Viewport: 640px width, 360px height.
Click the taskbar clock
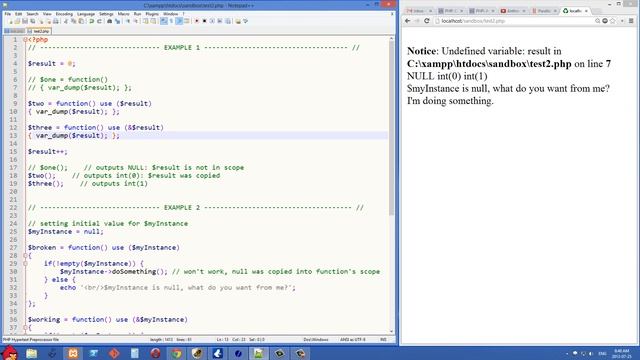(x=621, y=353)
